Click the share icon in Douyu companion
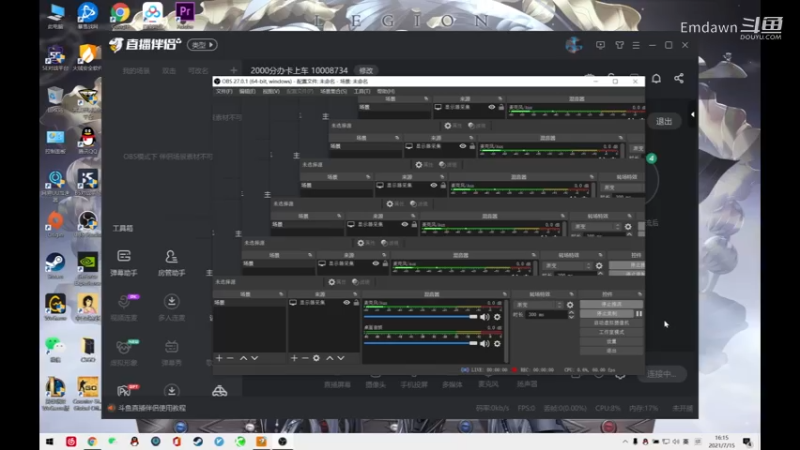 pos(679,79)
